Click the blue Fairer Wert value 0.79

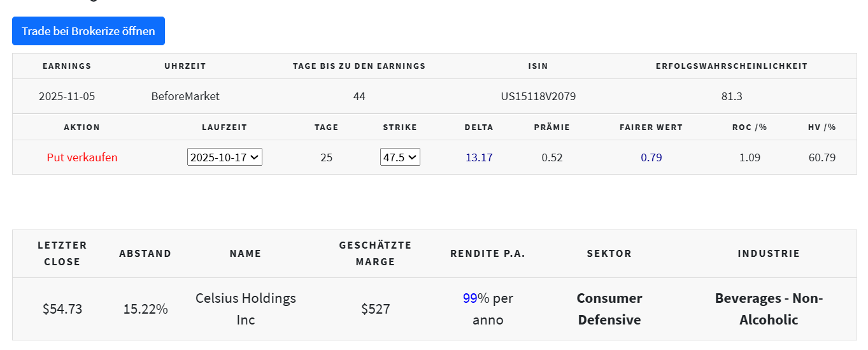(651, 157)
